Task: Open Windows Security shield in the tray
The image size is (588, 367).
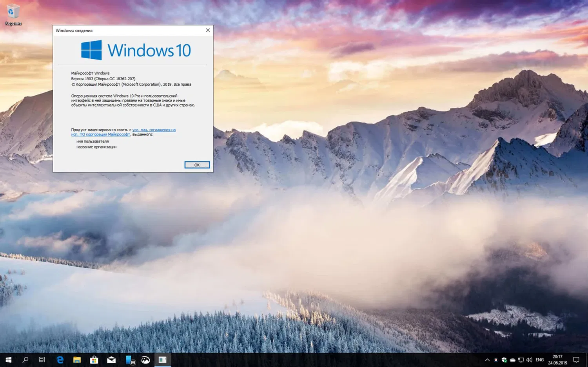Action: coord(505,360)
